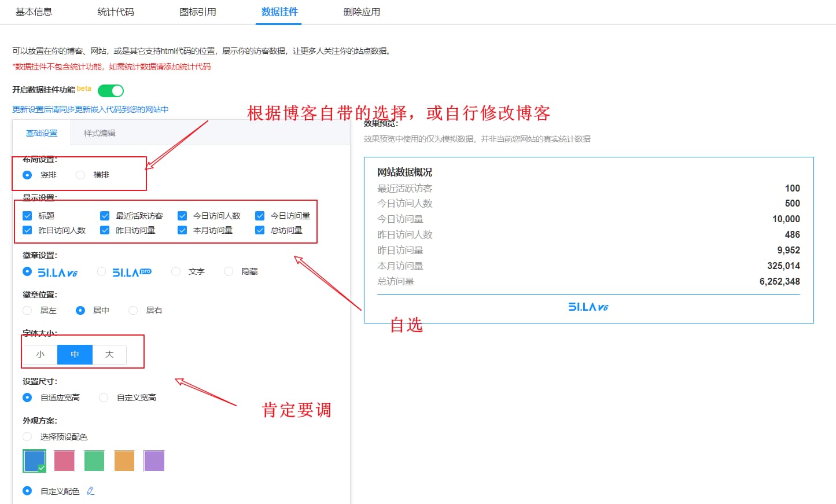This screenshot has height=504, width=836.
Task: Click the 51.LA V6 logo in preview
Action: click(x=588, y=307)
